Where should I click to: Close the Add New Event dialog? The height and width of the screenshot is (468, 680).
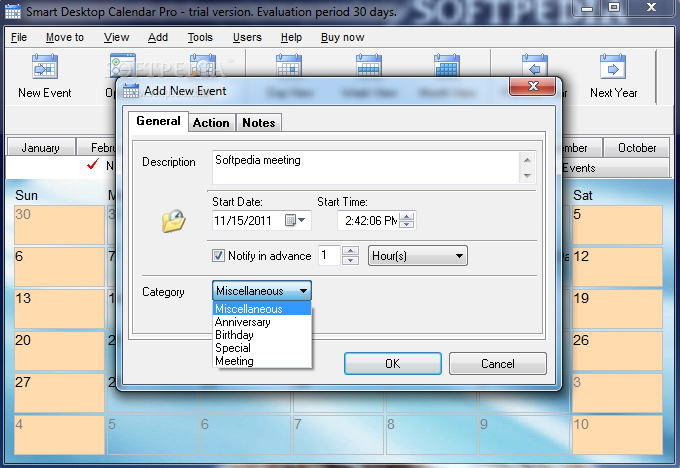[x=533, y=86]
